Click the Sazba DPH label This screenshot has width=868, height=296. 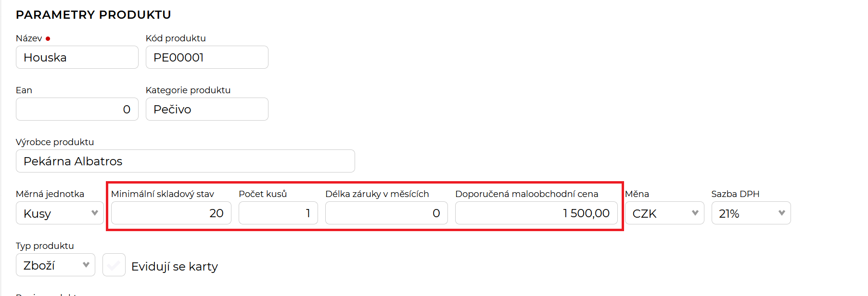[735, 194]
